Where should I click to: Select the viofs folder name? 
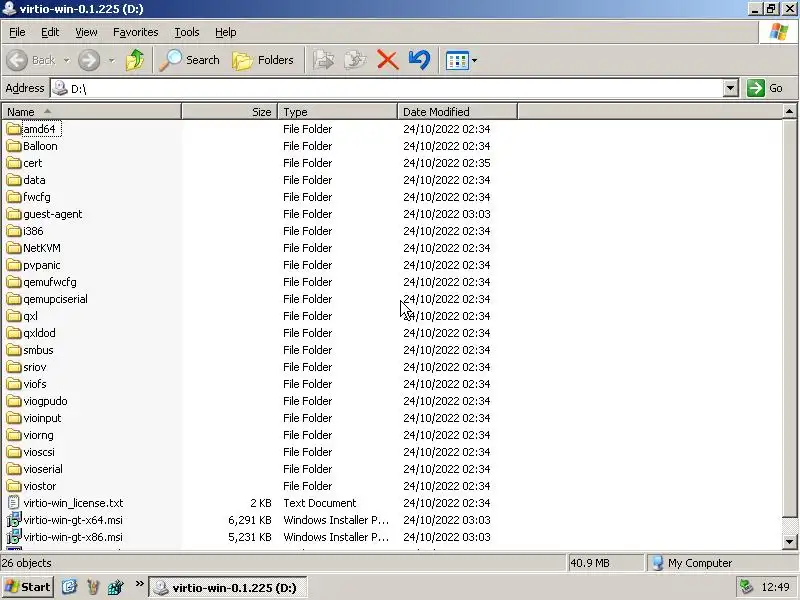[35, 384]
